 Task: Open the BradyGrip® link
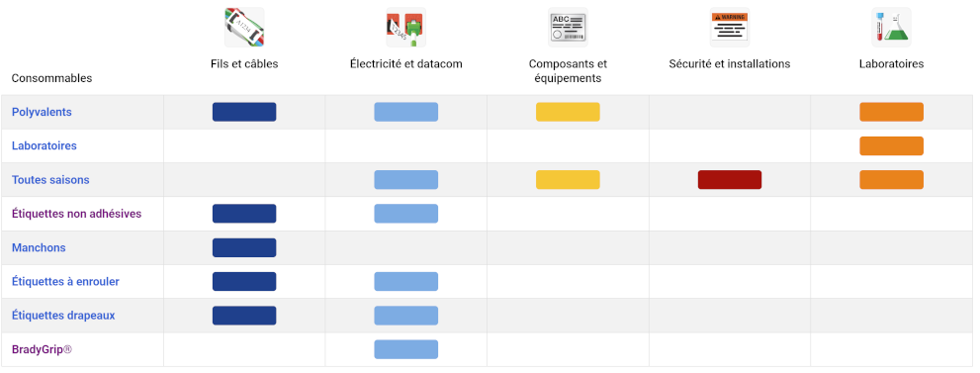point(42,349)
